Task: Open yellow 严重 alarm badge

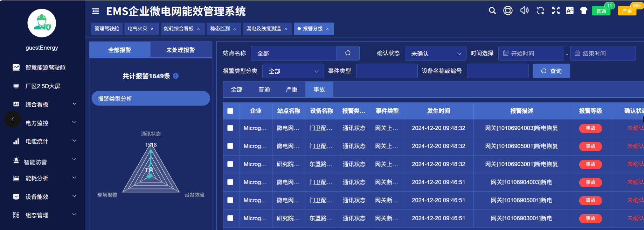Action: tap(627, 11)
